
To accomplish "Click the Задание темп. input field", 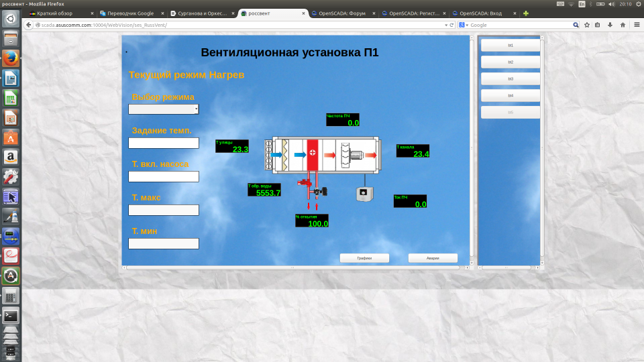I will tap(164, 143).
